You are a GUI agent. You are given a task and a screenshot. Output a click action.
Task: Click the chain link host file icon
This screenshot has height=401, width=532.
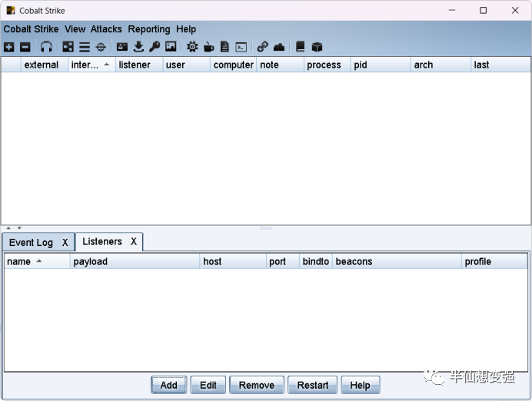tap(263, 47)
